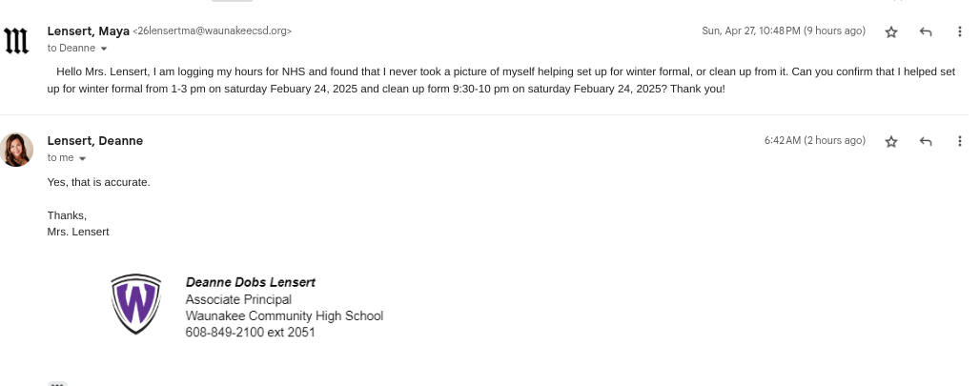This screenshot has width=980, height=386.
Task: Click the "Yes, that is accurate." reply text
Action: tap(98, 181)
